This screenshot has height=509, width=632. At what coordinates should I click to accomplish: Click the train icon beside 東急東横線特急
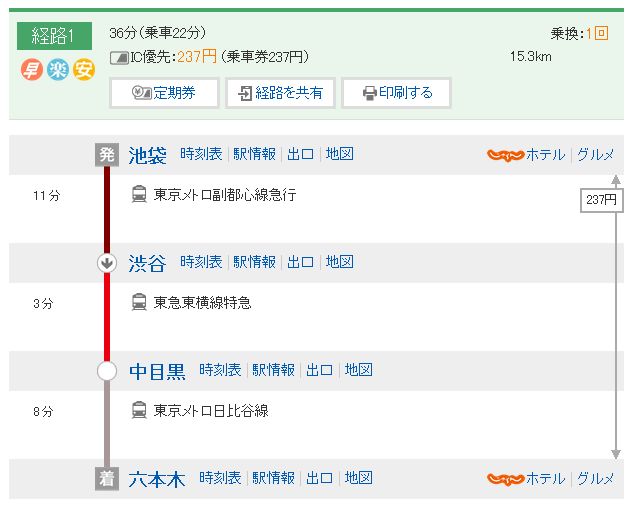click(x=139, y=302)
